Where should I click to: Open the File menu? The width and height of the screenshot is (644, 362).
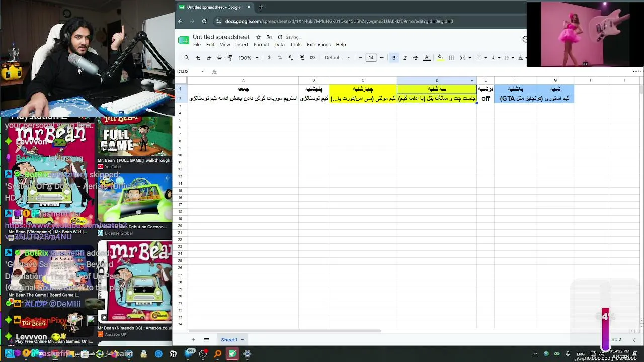click(x=197, y=45)
